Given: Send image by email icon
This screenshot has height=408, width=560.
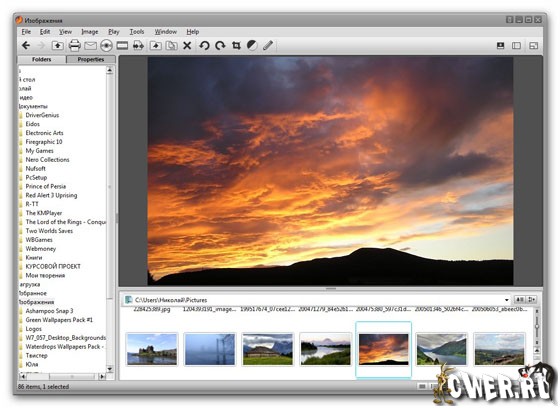Looking at the screenshot, I should click(x=90, y=46).
